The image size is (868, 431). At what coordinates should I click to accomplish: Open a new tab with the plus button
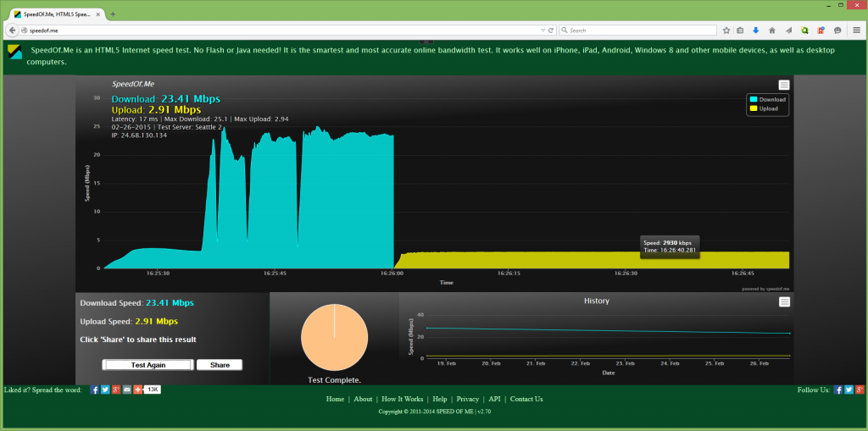pos(113,14)
